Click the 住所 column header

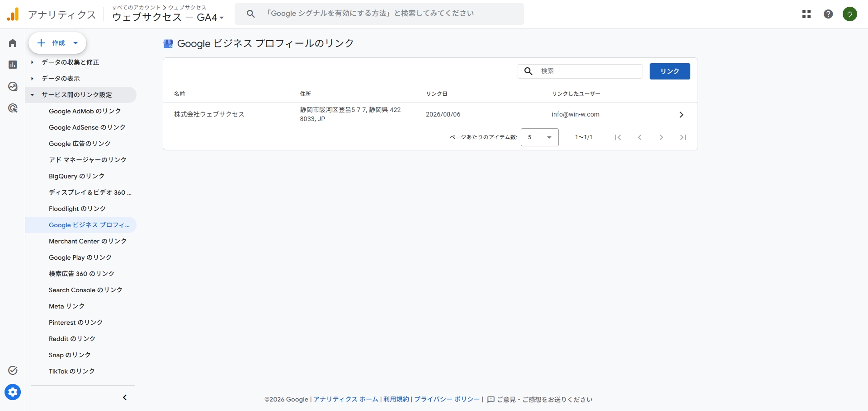(306, 94)
